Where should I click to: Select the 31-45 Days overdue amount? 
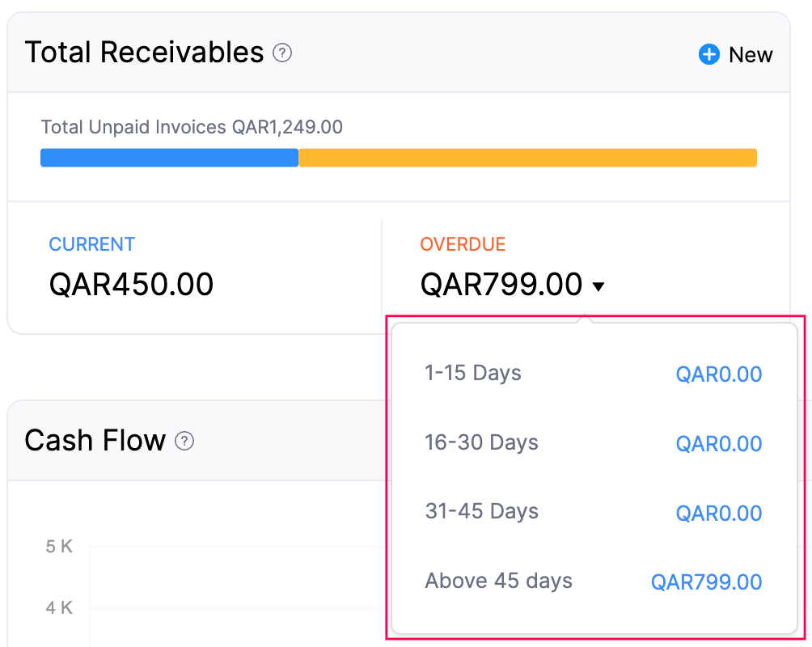tap(718, 512)
